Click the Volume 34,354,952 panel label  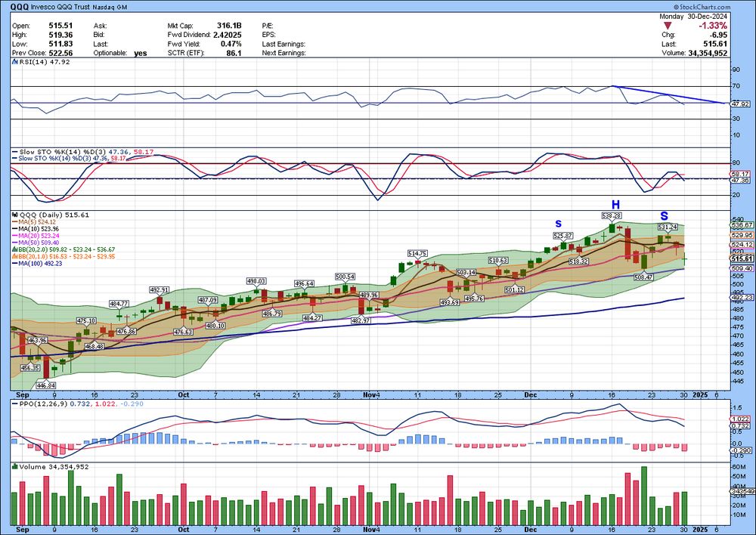[54, 466]
